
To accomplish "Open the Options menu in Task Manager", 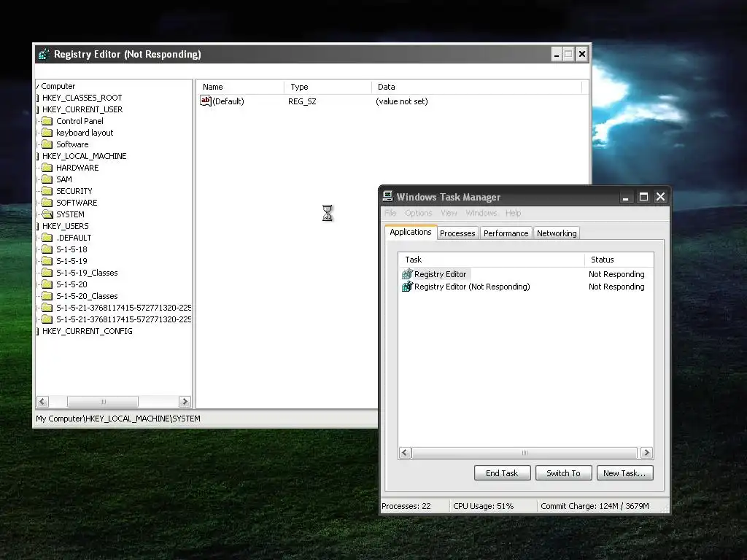I will click(x=418, y=213).
